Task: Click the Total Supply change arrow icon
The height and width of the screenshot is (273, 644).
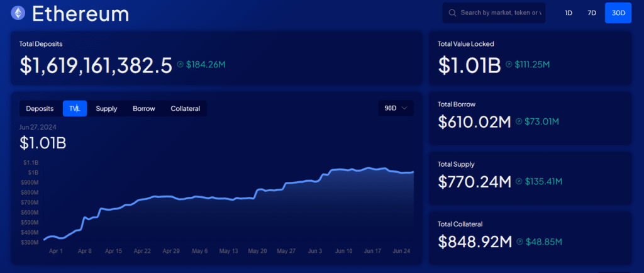Action: point(519,181)
